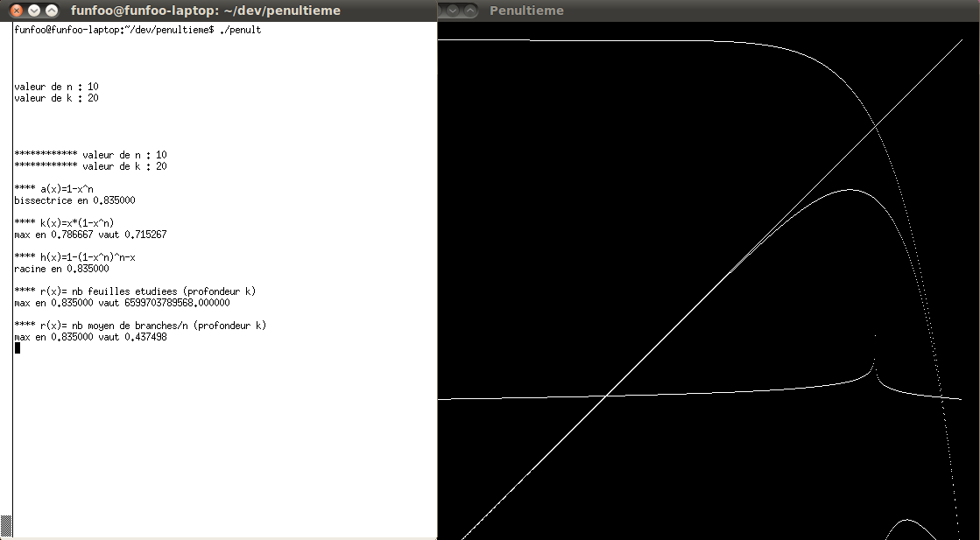Click first 'valeur de k : 20' line
Viewport: 980px width, 540px height.
pyautogui.click(x=56, y=98)
